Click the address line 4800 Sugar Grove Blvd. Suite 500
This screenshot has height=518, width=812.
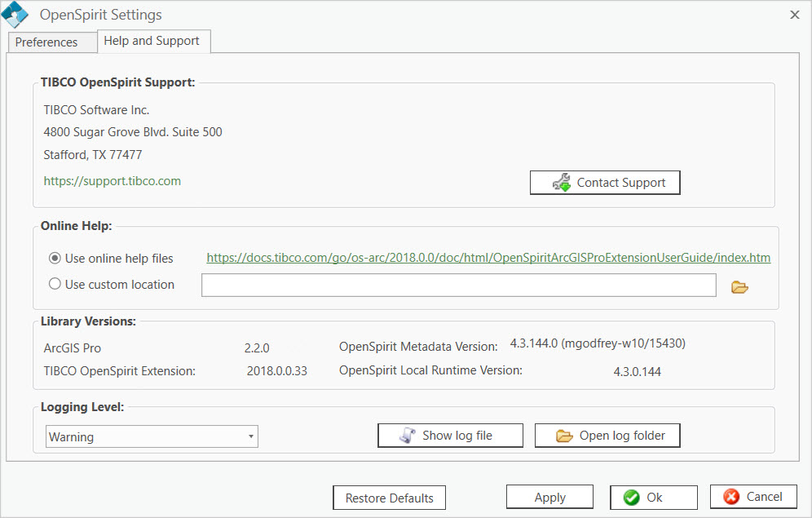[133, 132]
